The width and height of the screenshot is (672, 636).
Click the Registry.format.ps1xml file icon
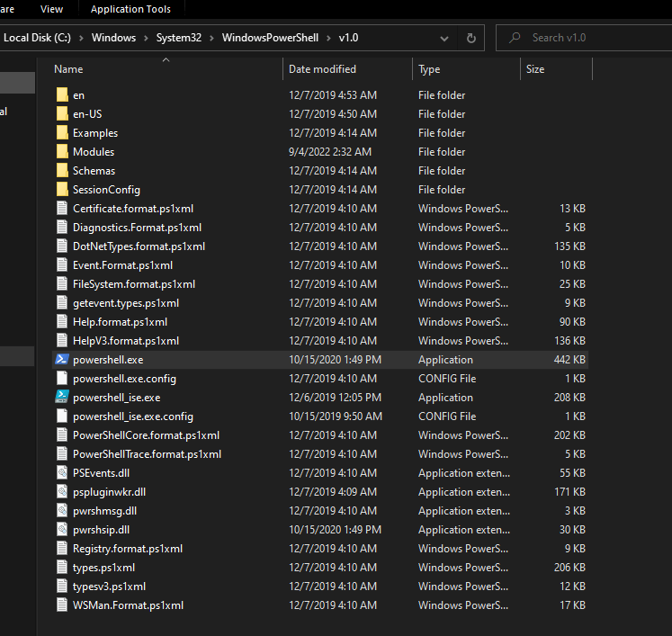(x=62, y=548)
